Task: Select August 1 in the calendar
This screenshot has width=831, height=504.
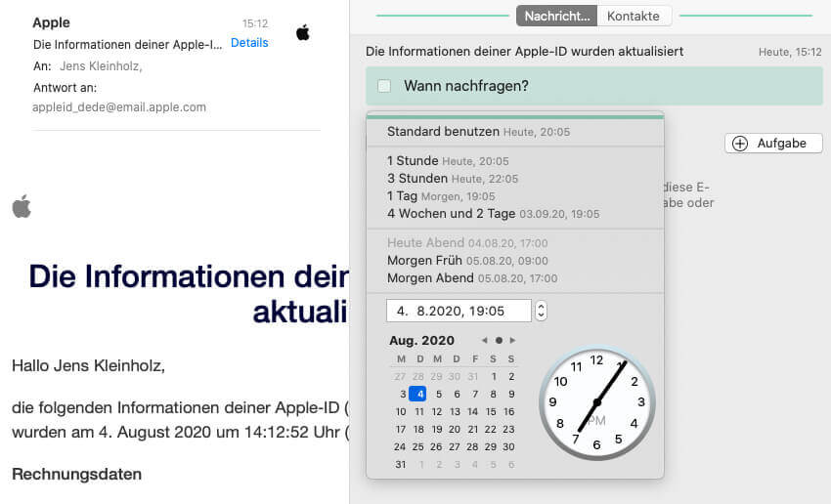Action: 494,376
